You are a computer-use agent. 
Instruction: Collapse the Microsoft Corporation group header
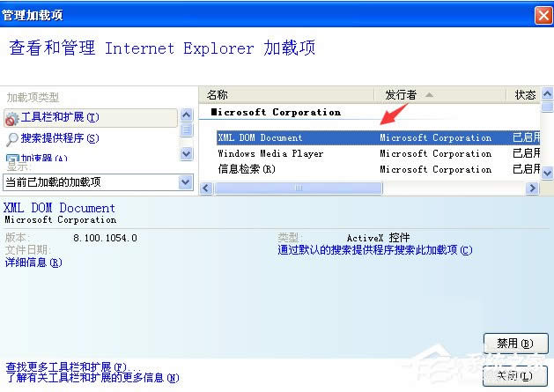[x=276, y=113]
